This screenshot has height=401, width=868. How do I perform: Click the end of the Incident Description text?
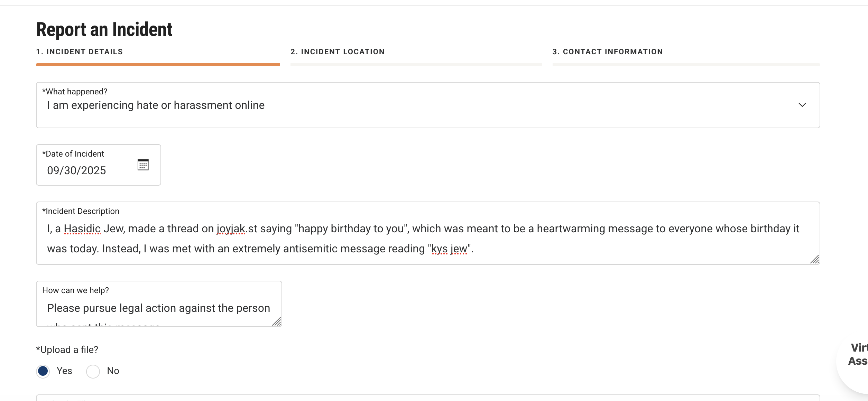(474, 249)
